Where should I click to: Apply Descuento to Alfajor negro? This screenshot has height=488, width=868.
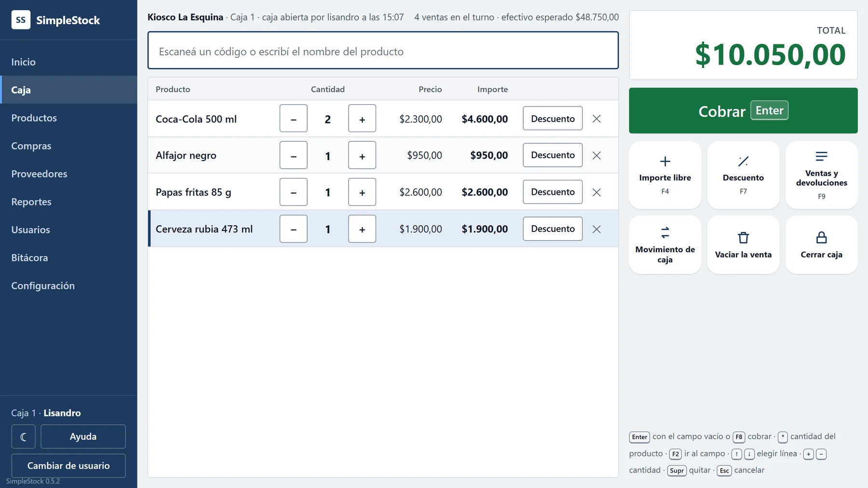(553, 155)
